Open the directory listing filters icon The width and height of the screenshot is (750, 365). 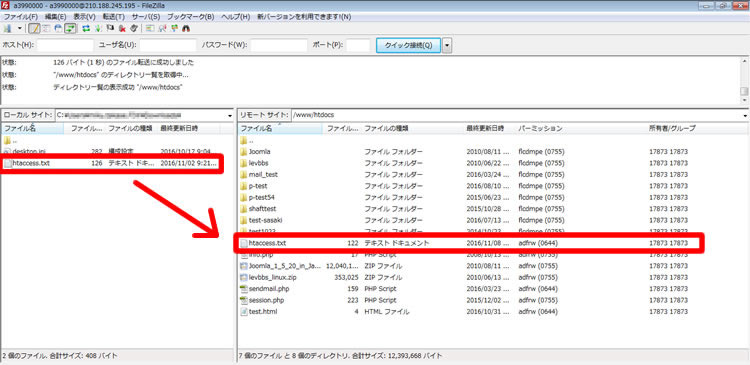[149, 29]
